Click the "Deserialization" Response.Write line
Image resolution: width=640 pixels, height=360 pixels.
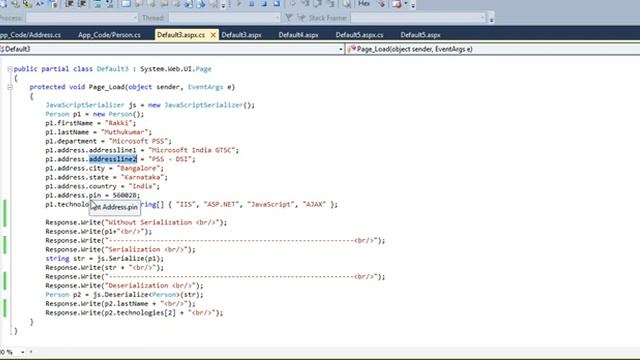coord(124,286)
